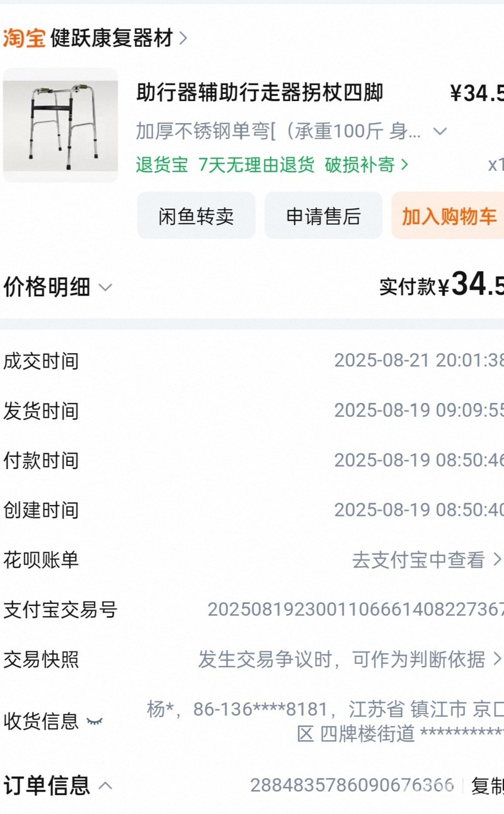Click the arrow at the end of 交易快照
The width and height of the screenshot is (504, 814).
496,660
